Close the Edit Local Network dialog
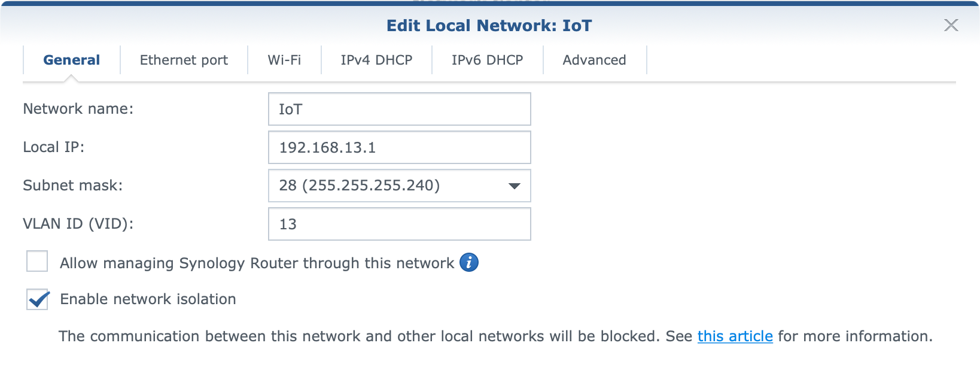This screenshot has width=980, height=370. [951, 25]
